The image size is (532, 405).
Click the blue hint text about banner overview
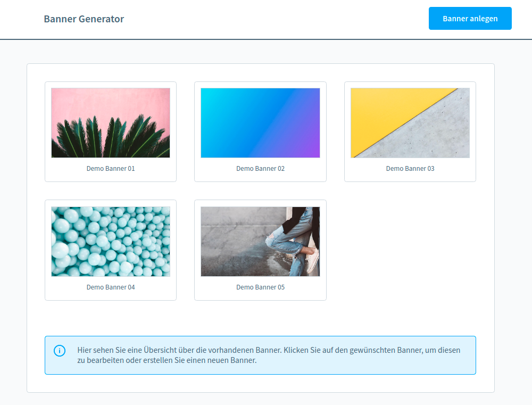pyautogui.click(x=269, y=356)
